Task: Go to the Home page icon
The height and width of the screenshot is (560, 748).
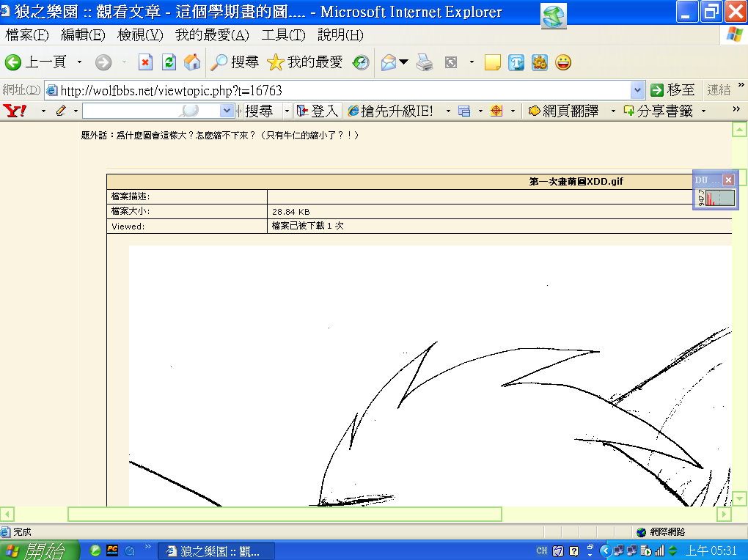Action: click(192, 63)
